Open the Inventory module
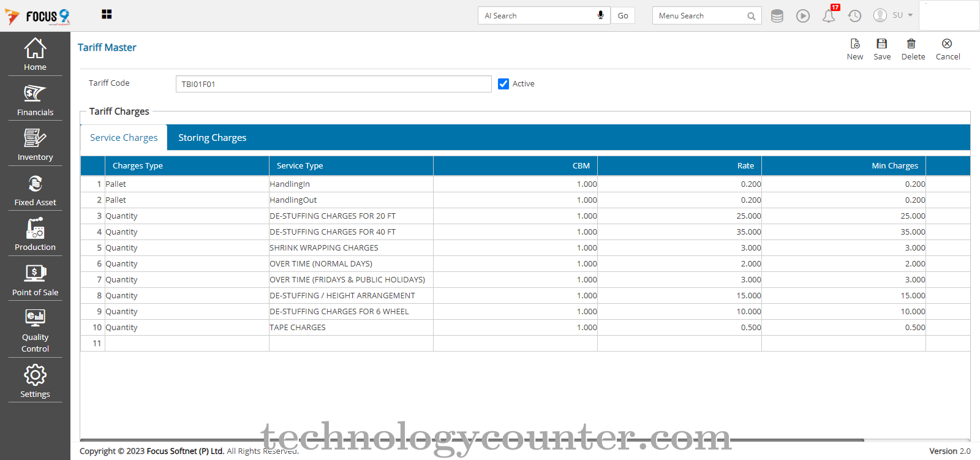Screen dimensions: 980x460 pyautogui.click(x=35, y=145)
